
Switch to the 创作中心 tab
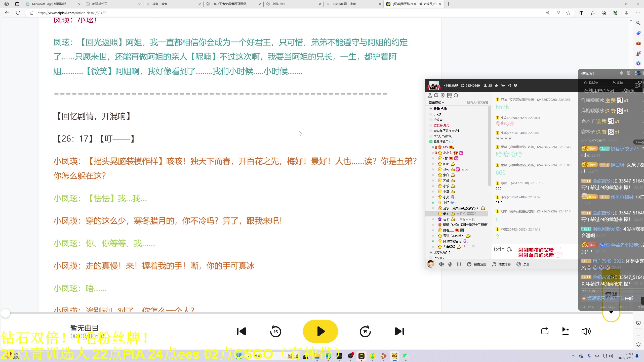[294, 4]
